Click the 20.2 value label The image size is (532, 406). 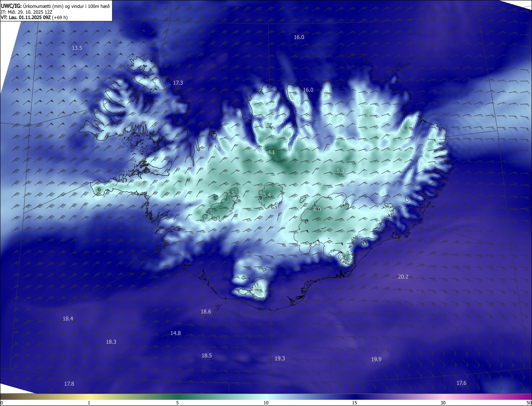pyautogui.click(x=403, y=277)
